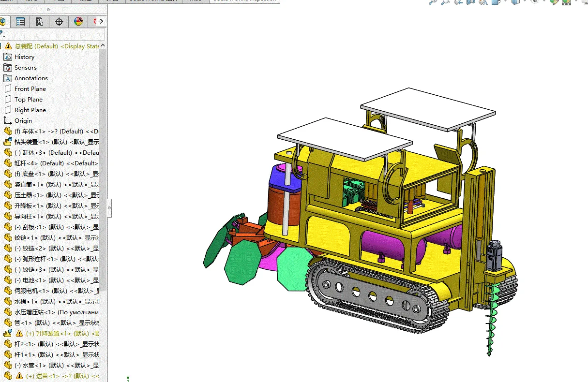Select the Front Plane icon
Screen dimensions: 588x382
click(x=7, y=89)
